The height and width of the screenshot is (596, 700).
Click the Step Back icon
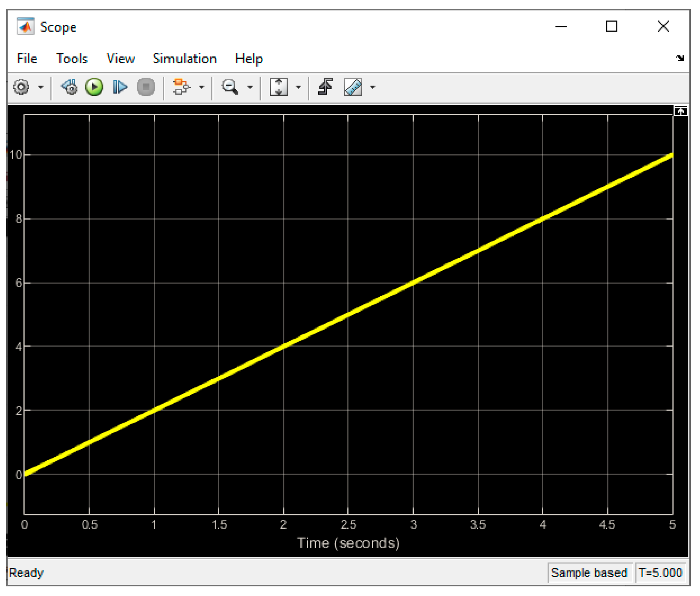69,87
